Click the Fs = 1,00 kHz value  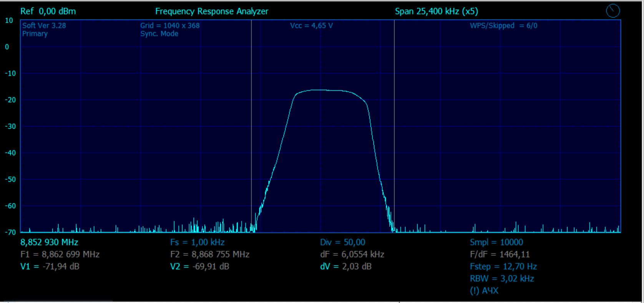tap(197, 242)
